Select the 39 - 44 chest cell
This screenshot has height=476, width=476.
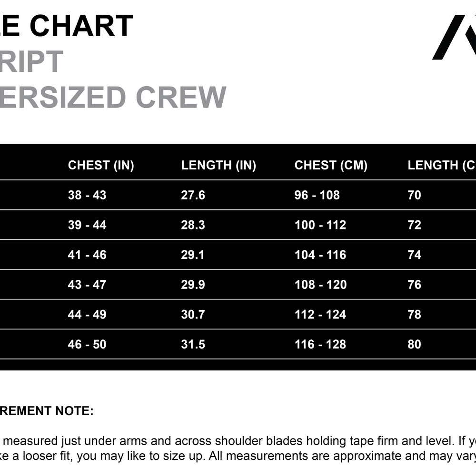(x=87, y=225)
